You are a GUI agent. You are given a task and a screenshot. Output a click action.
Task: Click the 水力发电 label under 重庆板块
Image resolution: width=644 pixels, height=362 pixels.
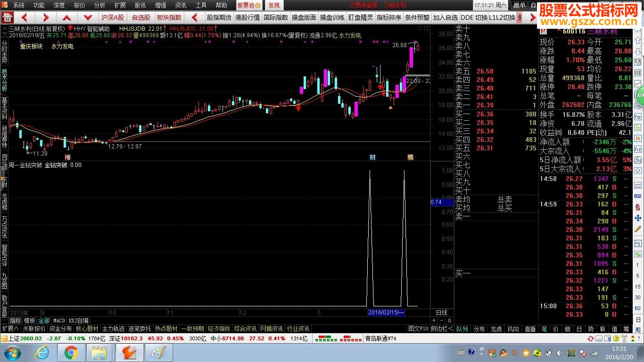(x=62, y=47)
